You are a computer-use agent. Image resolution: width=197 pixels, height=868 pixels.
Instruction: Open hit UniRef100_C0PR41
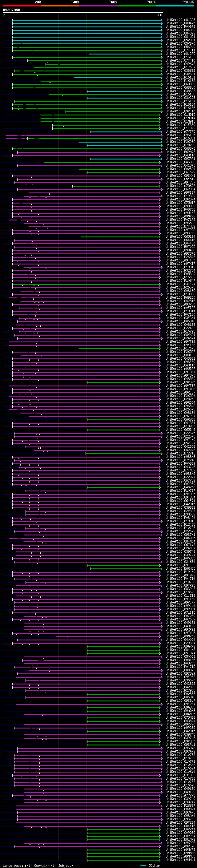pos(180,829)
